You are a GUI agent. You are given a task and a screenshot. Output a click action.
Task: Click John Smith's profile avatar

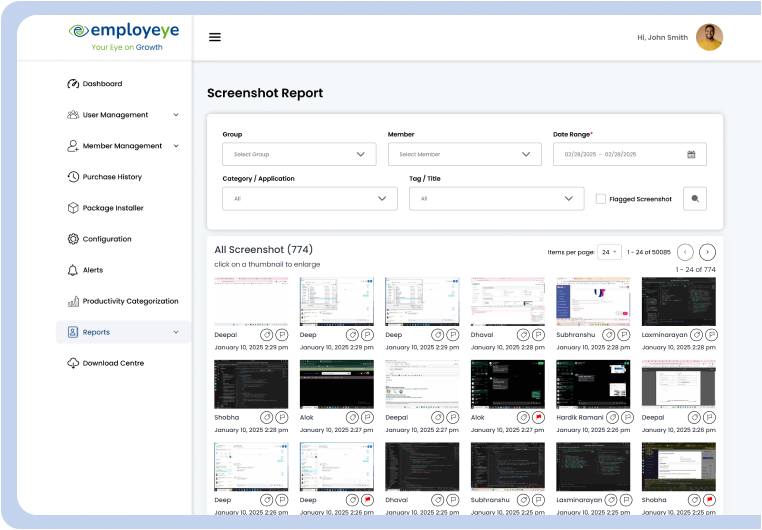click(709, 37)
